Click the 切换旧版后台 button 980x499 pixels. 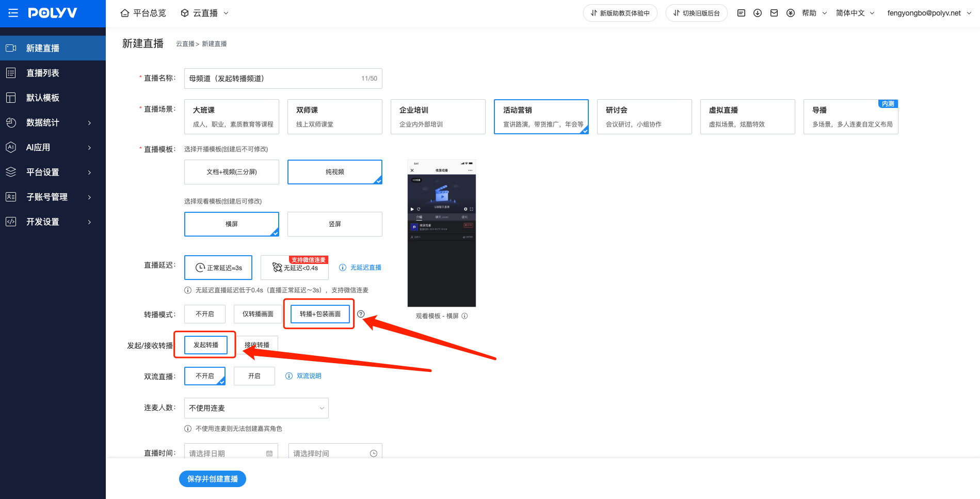697,13
